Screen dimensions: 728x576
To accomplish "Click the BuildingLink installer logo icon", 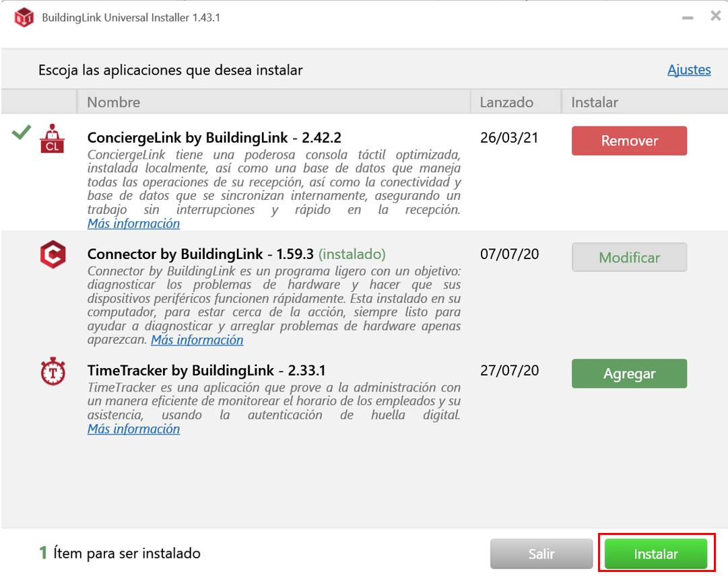I will click(x=24, y=17).
